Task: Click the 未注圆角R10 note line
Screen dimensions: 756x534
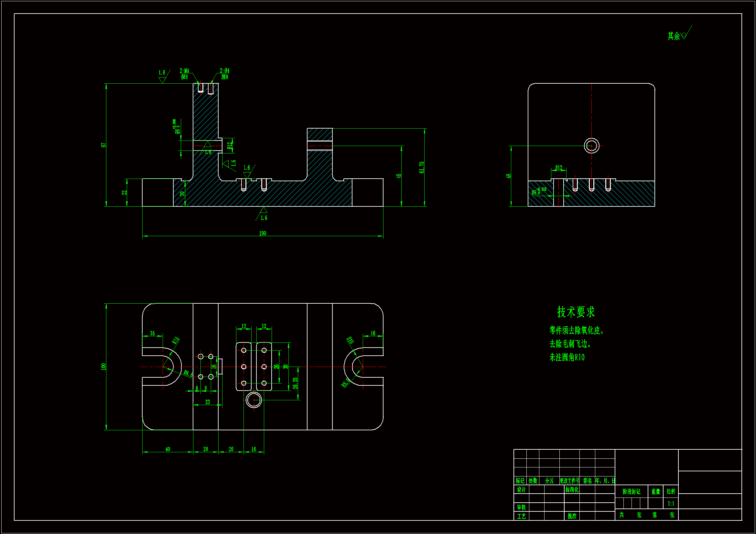Action: point(567,357)
